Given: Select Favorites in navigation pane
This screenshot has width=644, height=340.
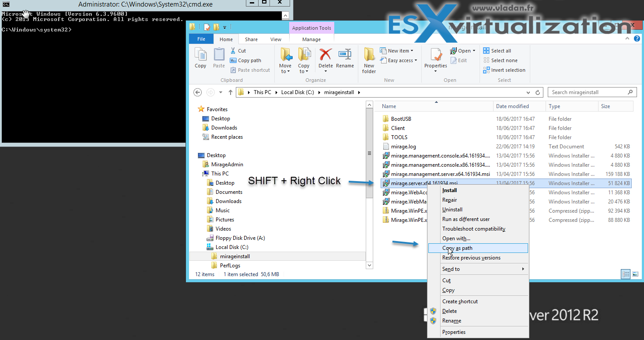Looking at the screenshot, I should click(x=213, y=109).
